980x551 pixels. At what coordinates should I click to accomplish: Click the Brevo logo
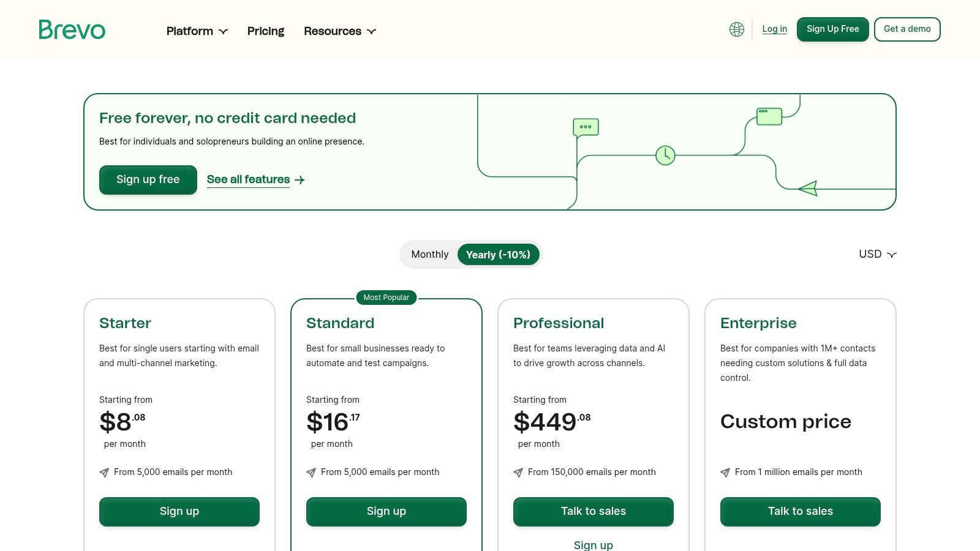pos(72,29)
